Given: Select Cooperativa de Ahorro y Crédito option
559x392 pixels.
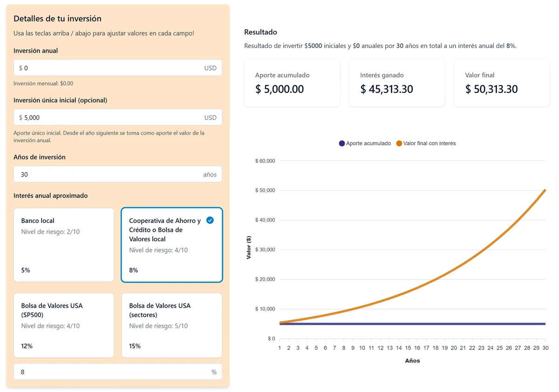Looking at the screenshot, I should [x=171, y=245].
